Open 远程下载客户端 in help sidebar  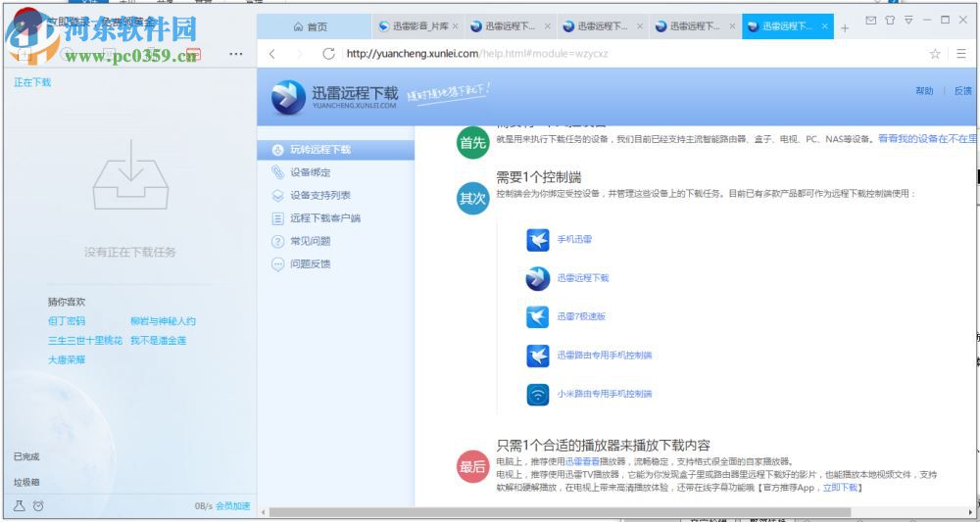coord(325,218)
